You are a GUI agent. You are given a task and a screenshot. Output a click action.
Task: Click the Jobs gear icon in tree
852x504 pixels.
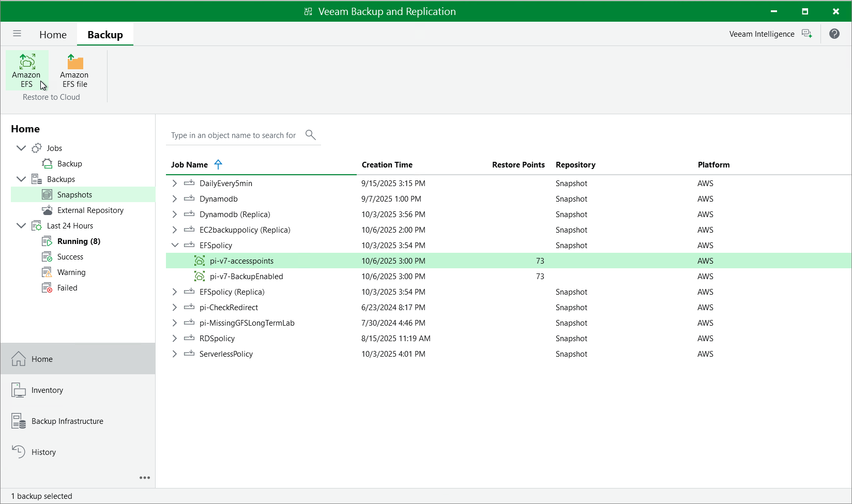pos(37,148)
